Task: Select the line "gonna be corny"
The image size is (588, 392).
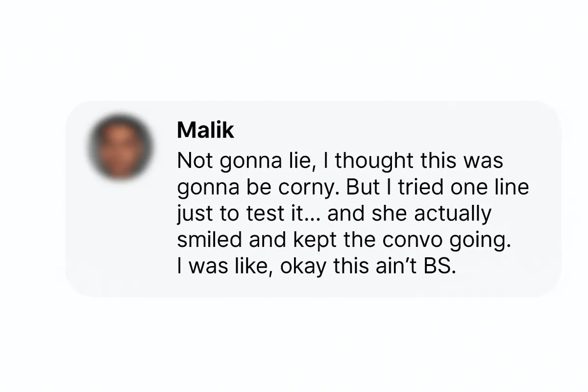Action: click(353, 188)
